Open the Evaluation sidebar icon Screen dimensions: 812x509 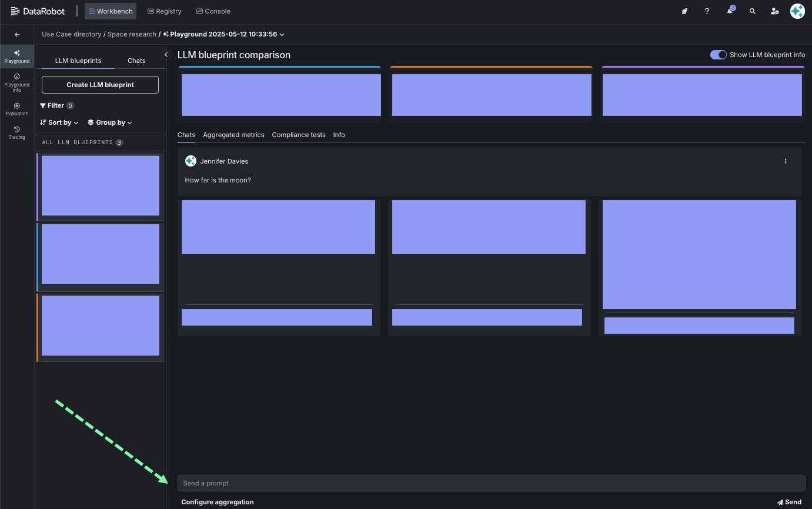point(17,109)
